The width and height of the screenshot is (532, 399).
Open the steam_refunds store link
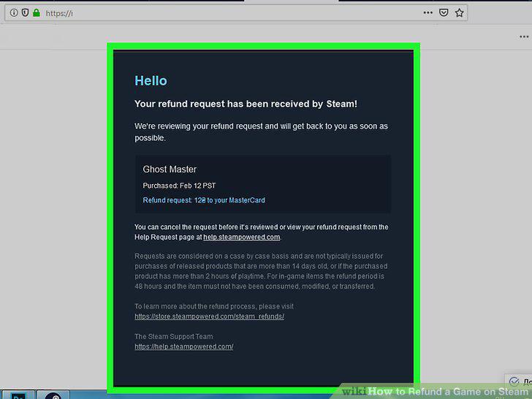click(209, 316)
